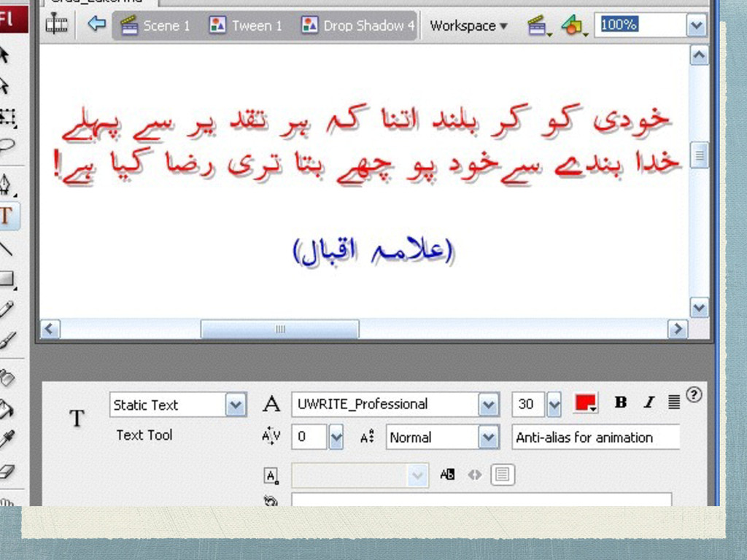Open the red text color swatch
Screen dimensions: 747x560
(586, 403)
